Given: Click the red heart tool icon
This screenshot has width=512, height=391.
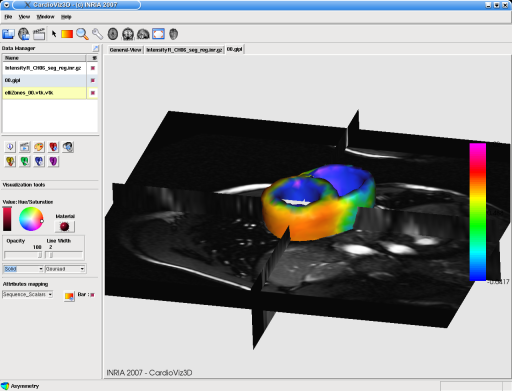Looking at the screenshot, I should (x=53, y=147).
